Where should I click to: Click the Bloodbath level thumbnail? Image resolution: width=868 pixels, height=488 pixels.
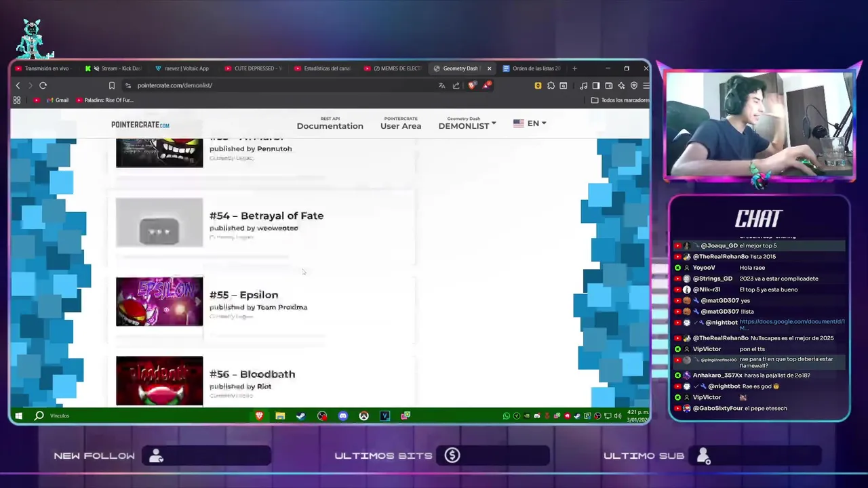click(x=159, y=381)
